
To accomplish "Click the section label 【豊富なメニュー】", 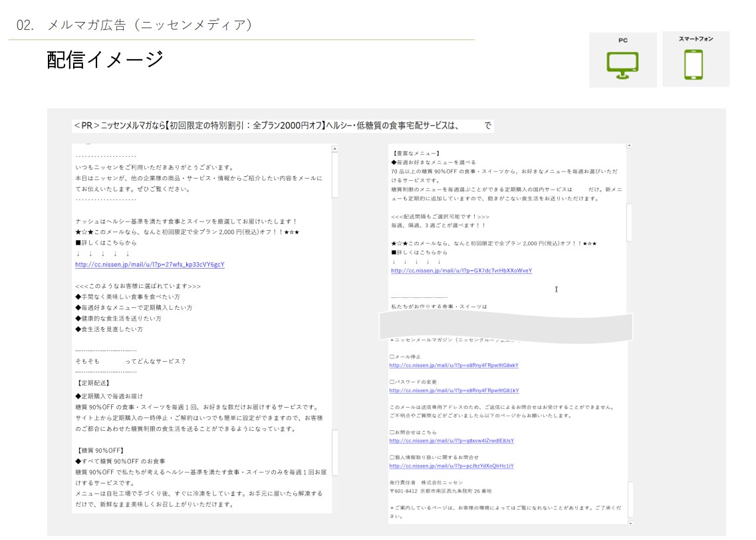I will click(416, 153).
